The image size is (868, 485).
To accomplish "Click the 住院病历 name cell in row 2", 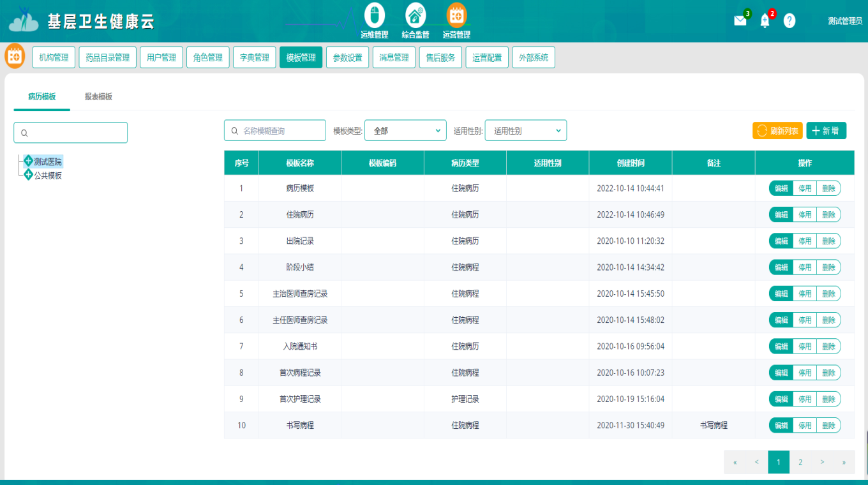I will tap(300, 214).
